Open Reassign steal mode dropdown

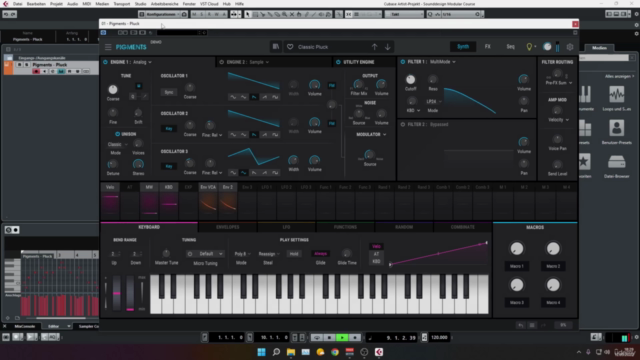[x=269, y=254]
